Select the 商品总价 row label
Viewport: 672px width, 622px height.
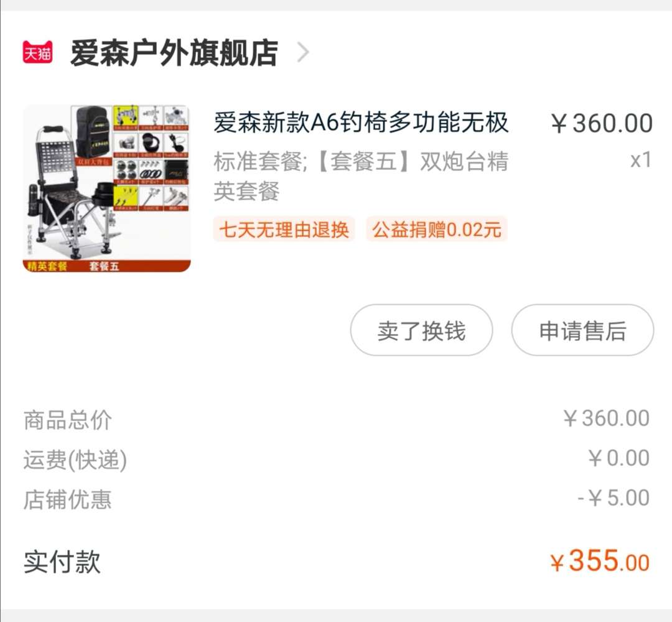pos(68,420)
